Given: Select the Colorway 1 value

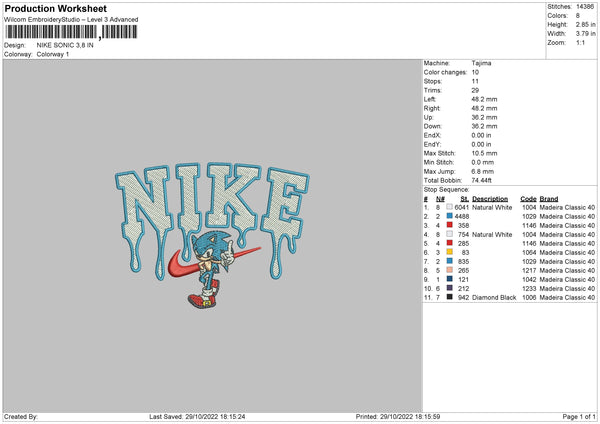Looking at the screenshot, I should pos(53,54).
